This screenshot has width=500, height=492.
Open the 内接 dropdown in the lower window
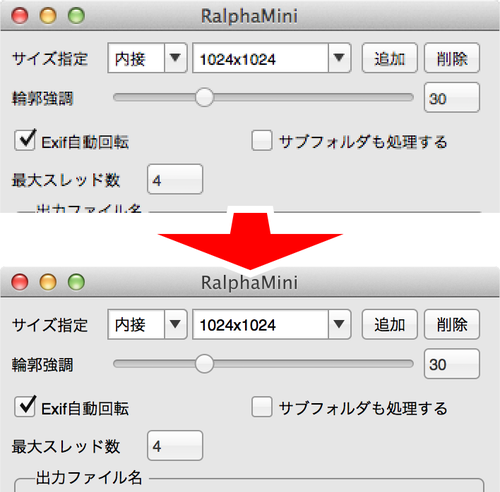147,324
